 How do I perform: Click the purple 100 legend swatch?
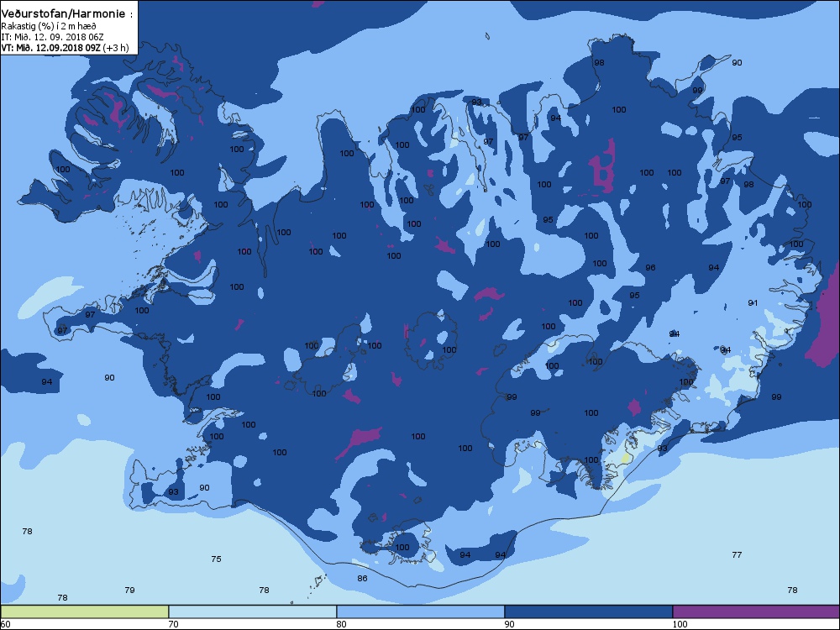[x=756, y=612]
